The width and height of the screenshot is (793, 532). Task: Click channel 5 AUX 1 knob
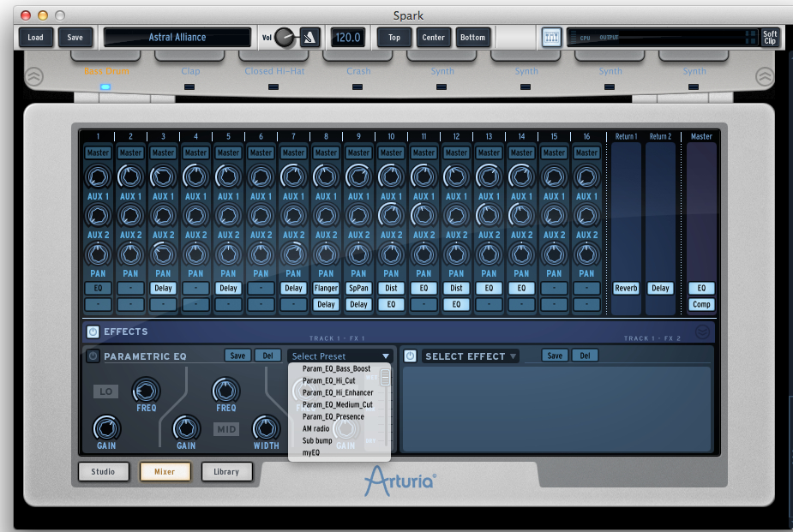tap(228, 176)
